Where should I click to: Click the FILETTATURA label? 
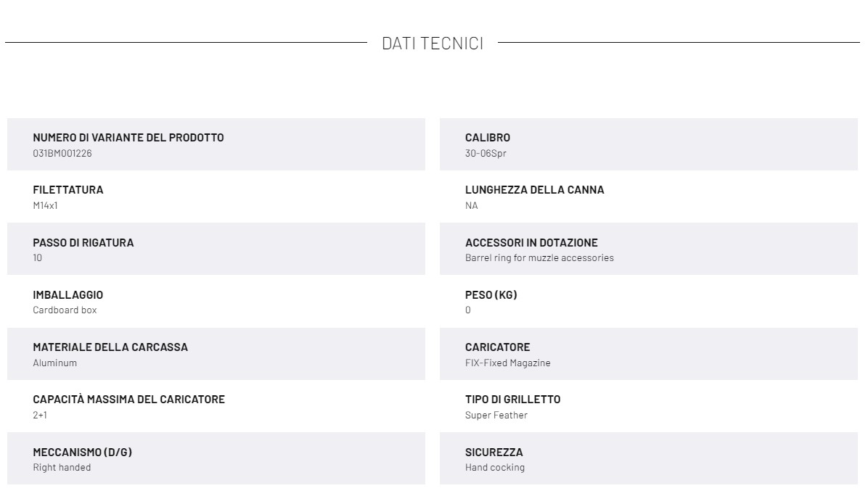click(68, 190)
